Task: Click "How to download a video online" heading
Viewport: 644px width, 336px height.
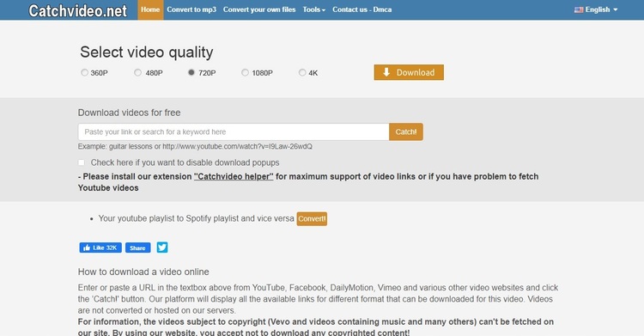Action: pyautogui.click(x=143, y=272)
